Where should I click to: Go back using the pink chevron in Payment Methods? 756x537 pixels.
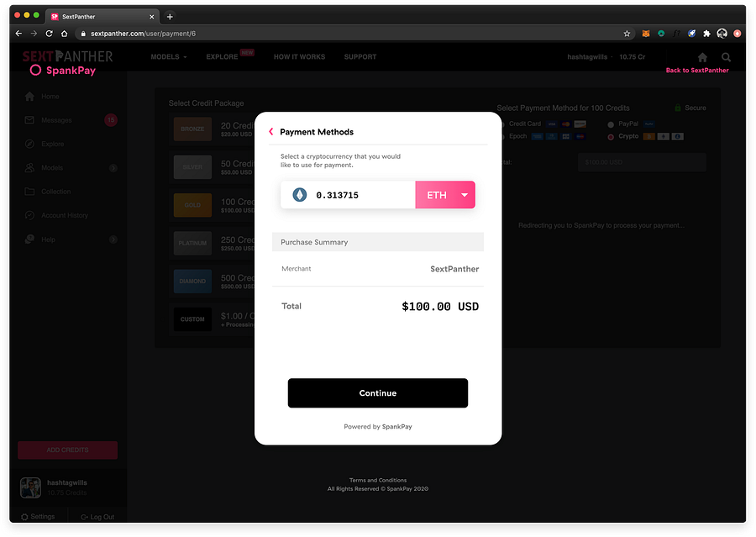point(271,132)
